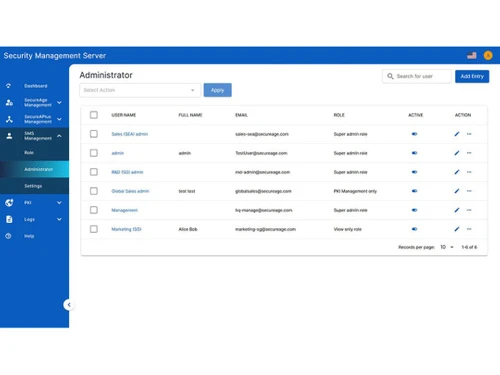The height and width of the screenshot is (375, 500).
Task: Click the Apply button
Action: [x=218, y=90]
